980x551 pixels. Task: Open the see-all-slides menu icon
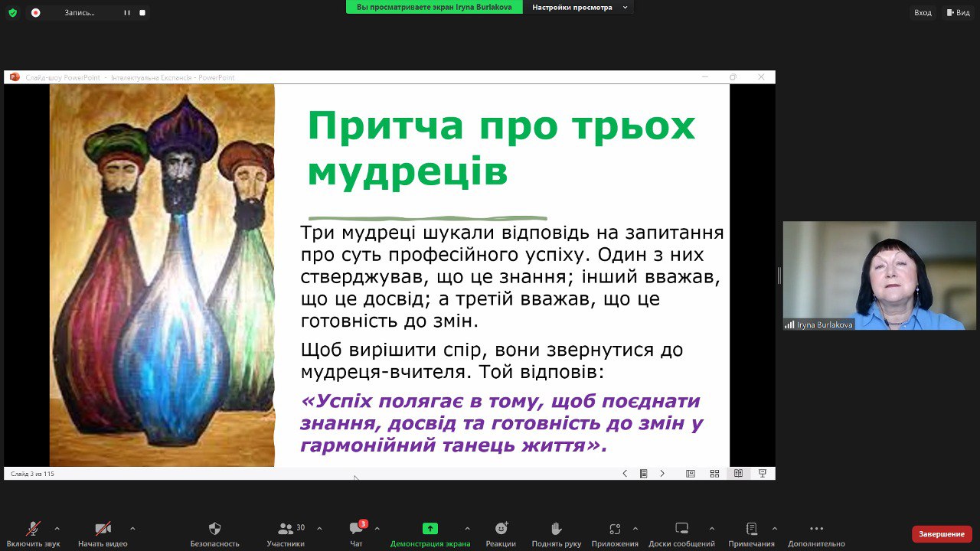tap(644, 474)
